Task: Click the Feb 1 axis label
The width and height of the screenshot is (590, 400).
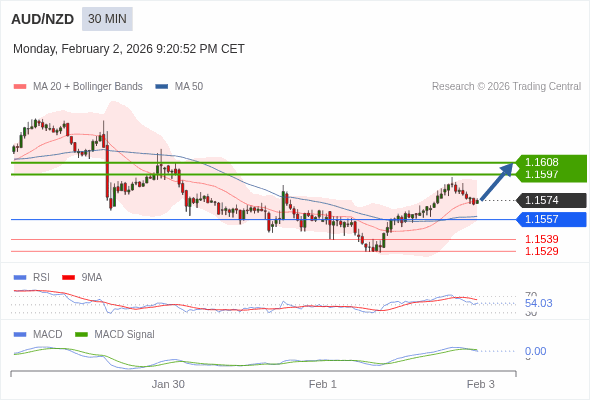Action: [322, 384]
